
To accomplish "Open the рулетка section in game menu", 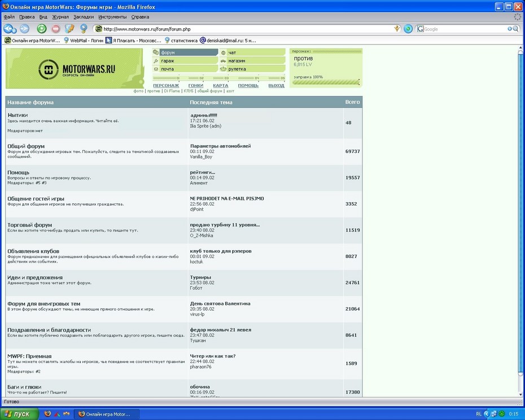I will [x=252, y=69].
